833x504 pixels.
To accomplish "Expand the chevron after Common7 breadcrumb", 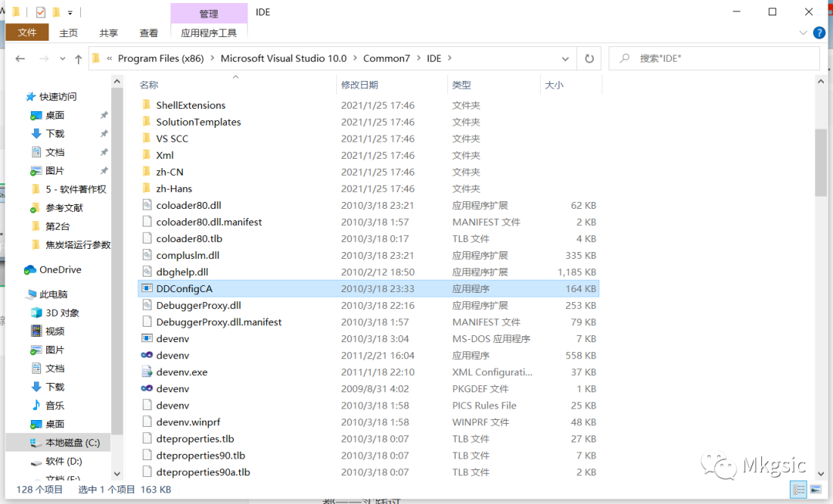I will (419, 58).
